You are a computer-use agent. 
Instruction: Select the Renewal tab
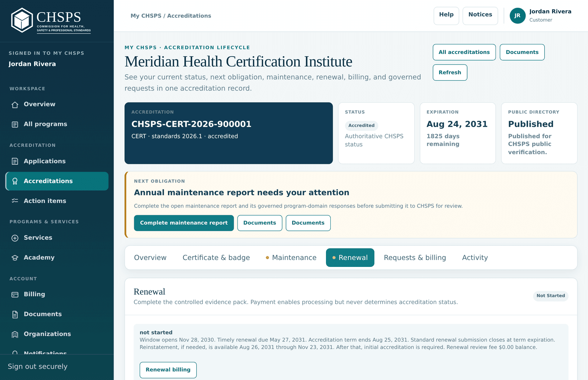[350, 258]
